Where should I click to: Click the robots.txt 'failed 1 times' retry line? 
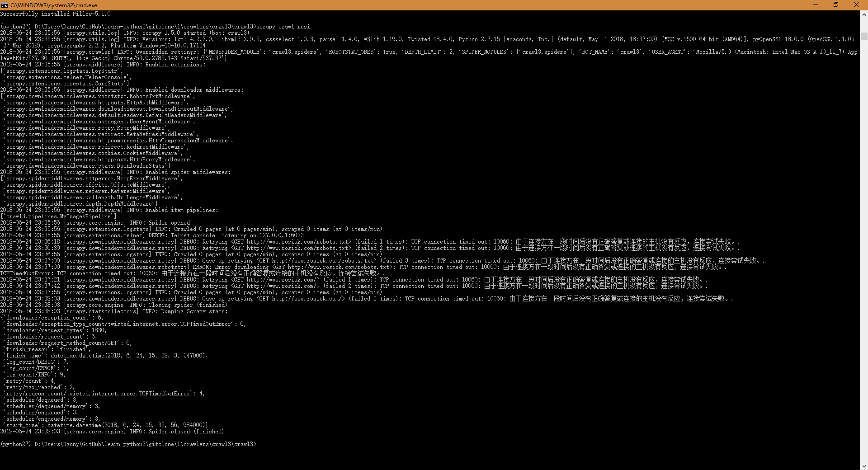click(369, 242)
